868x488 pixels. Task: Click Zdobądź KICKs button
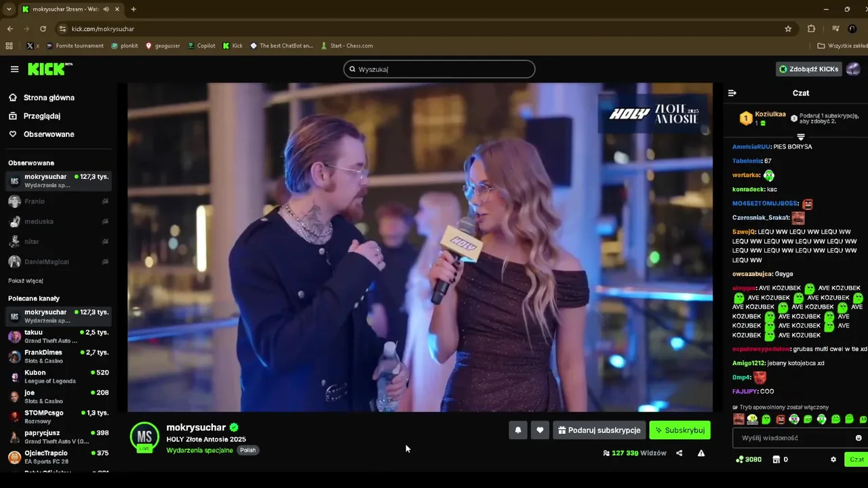click(x=808, y=69)
